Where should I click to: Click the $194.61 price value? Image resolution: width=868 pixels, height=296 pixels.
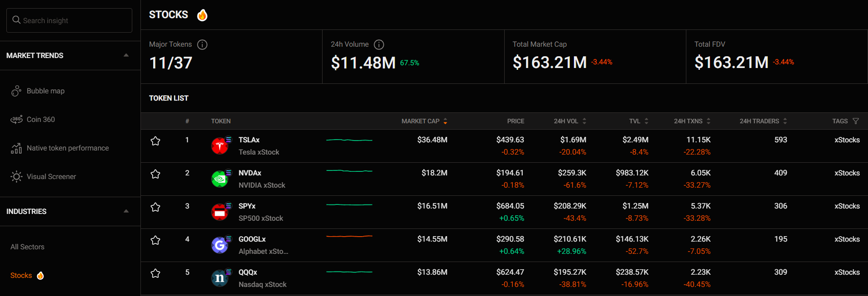(x=510, y=173)
